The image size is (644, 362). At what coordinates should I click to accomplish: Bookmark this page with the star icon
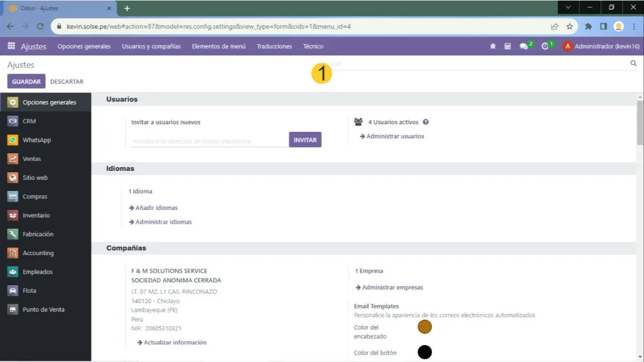click(570, 26)
